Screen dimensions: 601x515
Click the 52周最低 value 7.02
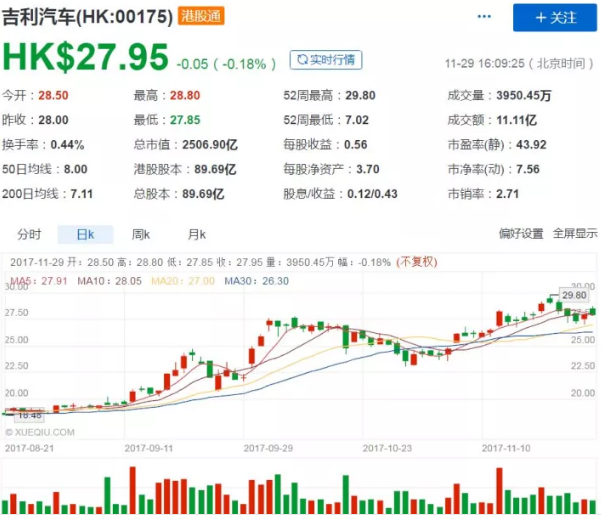[357, 120]
